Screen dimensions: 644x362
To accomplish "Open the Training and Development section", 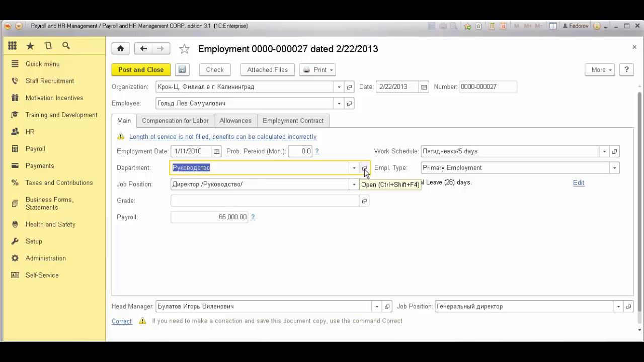I will click(61, 115).
